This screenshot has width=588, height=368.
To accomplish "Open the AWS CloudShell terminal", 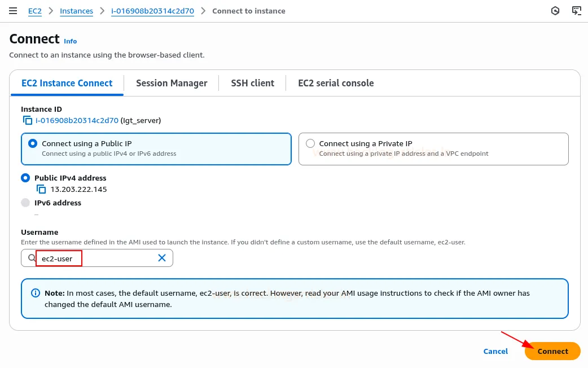I will click(x=576, y=10).
